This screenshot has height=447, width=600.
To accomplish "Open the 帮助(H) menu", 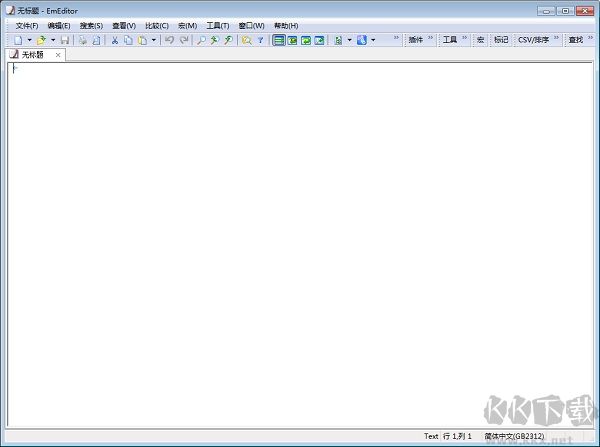I will point(286,26).
